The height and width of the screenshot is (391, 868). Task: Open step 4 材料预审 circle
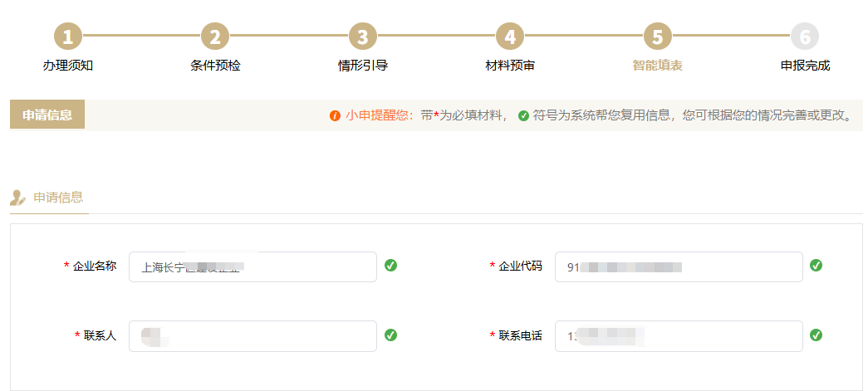(510, 36)
